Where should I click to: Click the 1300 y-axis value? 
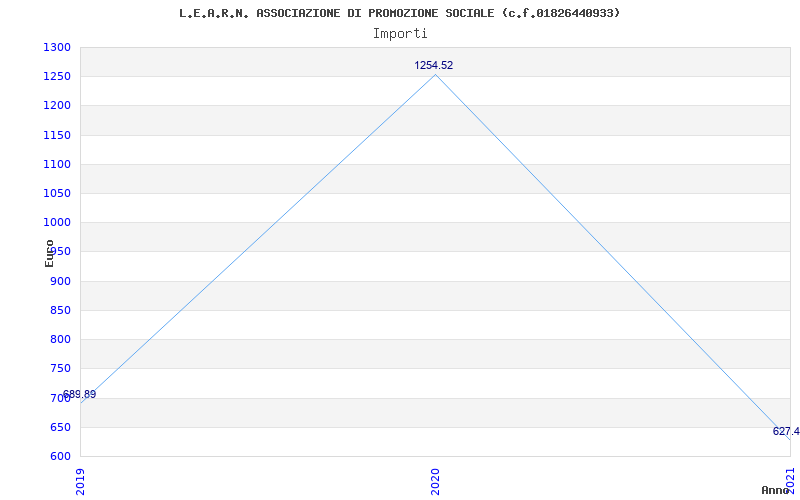(x=57, y=47)
